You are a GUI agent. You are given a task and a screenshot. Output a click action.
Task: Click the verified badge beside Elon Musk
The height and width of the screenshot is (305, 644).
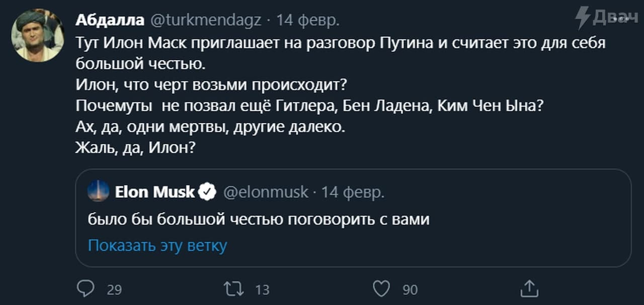[x=207, y=192]
